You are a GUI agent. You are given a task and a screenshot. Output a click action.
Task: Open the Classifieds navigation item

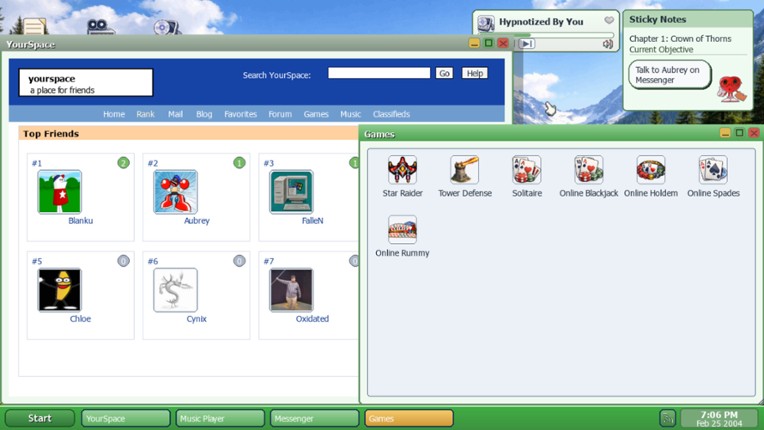(391, 114)
